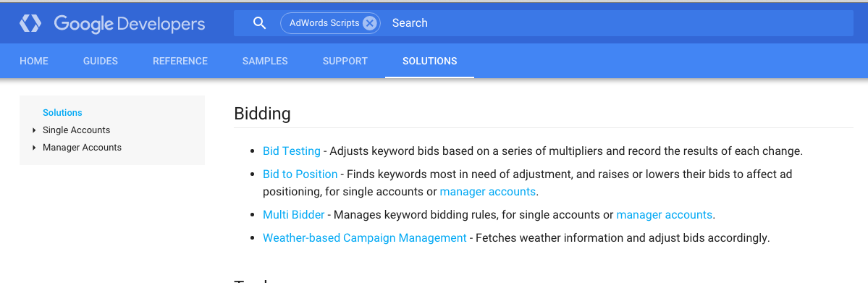The height and width of the screenshot is (283, 868).
Task: Click manager accounts link under Bid to Position
Action: click(x=488, y=193)
